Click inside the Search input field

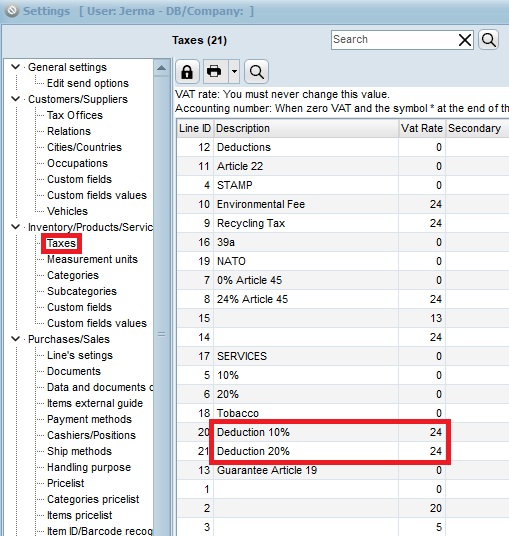(394, 40)
